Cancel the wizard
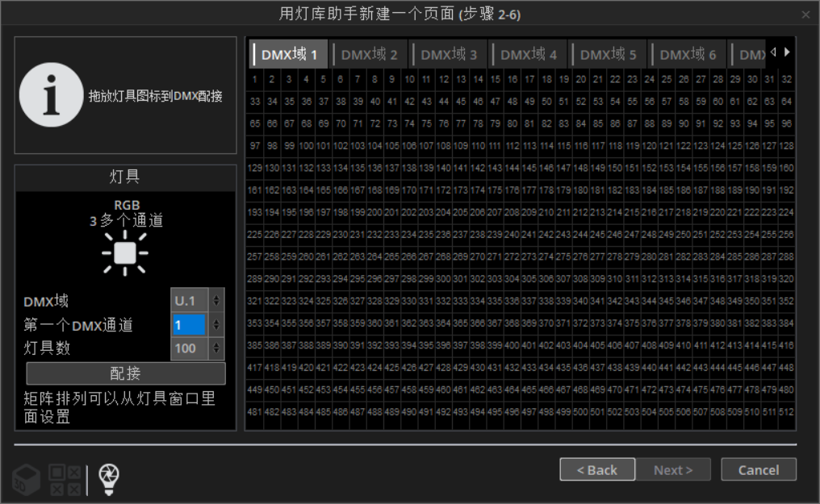Image resolution: width=820 pixels, height=504 pixels. pyautogui.click(x=758, y=469)
